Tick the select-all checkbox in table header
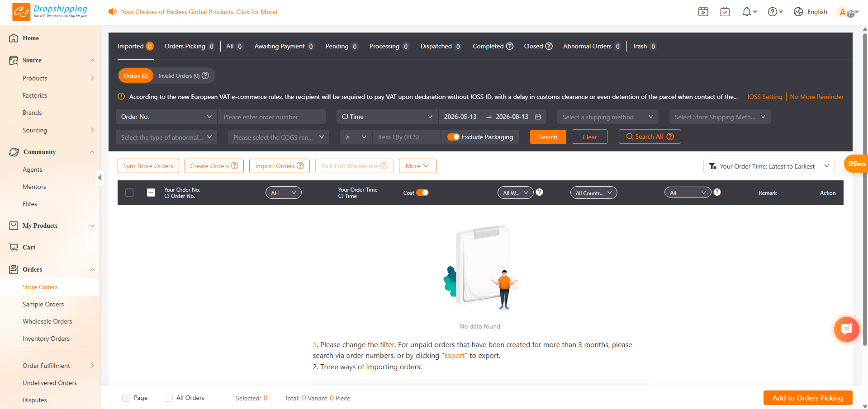Image resolution: width=868 pixels, height=409 pixels. pyautogui.click(x=129, y=193)
